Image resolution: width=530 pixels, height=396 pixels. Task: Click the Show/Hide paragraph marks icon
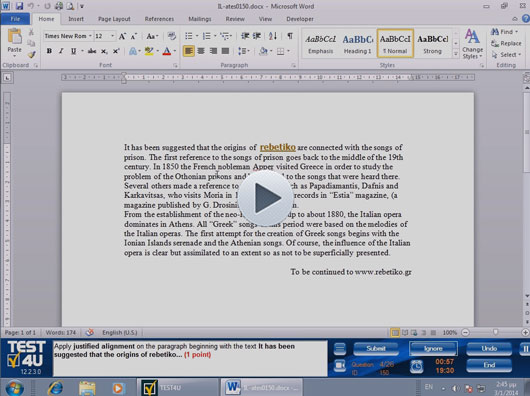click(x=290, y=36)
